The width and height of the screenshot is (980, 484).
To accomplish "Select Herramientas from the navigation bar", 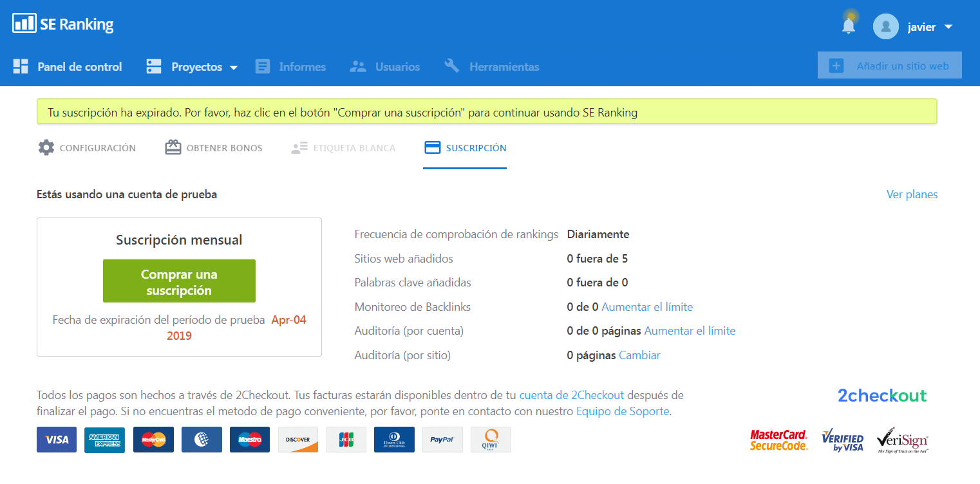I will tap(504, 66).
